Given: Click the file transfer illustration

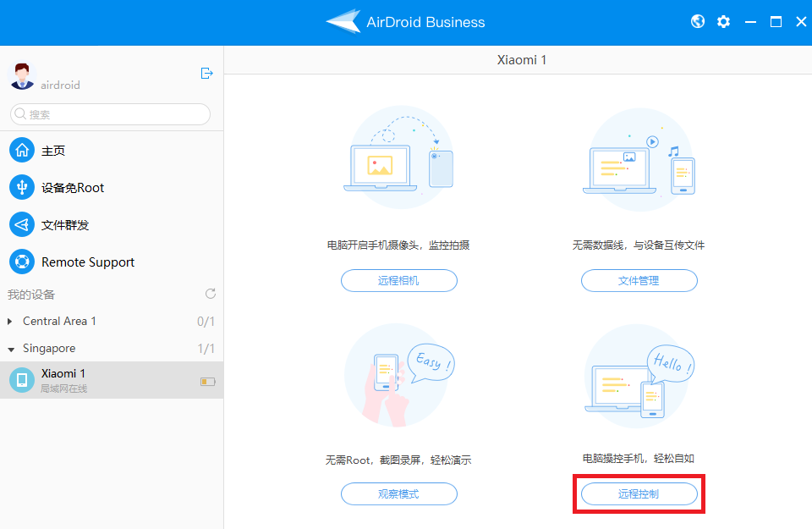Looking at the screenshot, I should pyautogui.click(x=639, y=160).
